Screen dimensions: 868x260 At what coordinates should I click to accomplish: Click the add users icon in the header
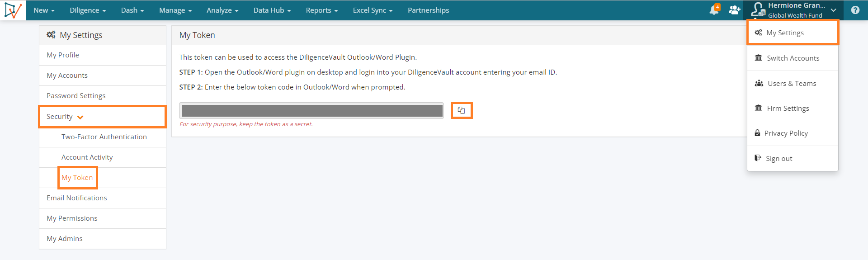pos(735,10)
